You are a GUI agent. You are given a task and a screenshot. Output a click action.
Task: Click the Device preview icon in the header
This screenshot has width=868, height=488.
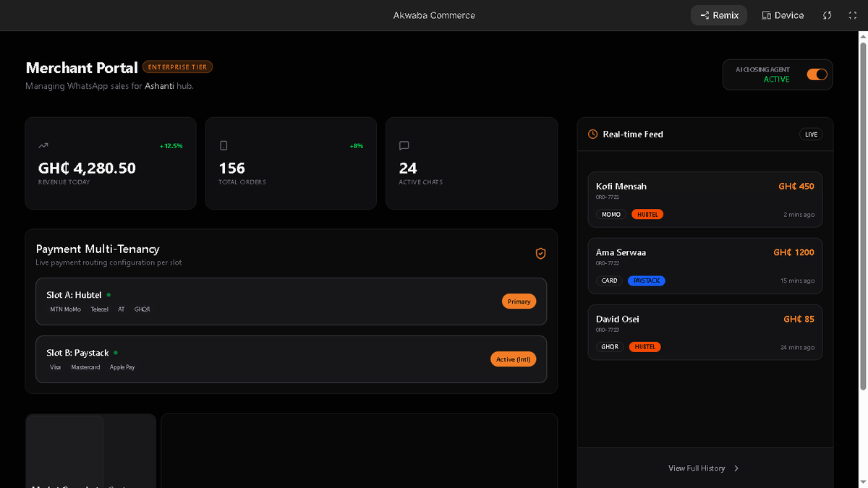[x=783, y=14]
